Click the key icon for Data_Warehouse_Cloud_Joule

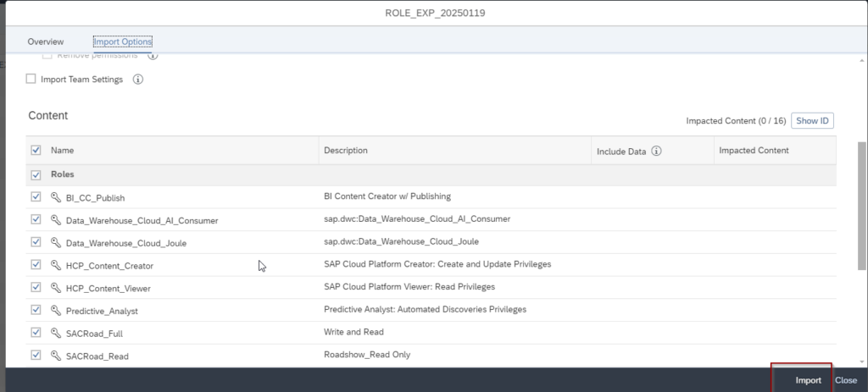click(57, 243)
